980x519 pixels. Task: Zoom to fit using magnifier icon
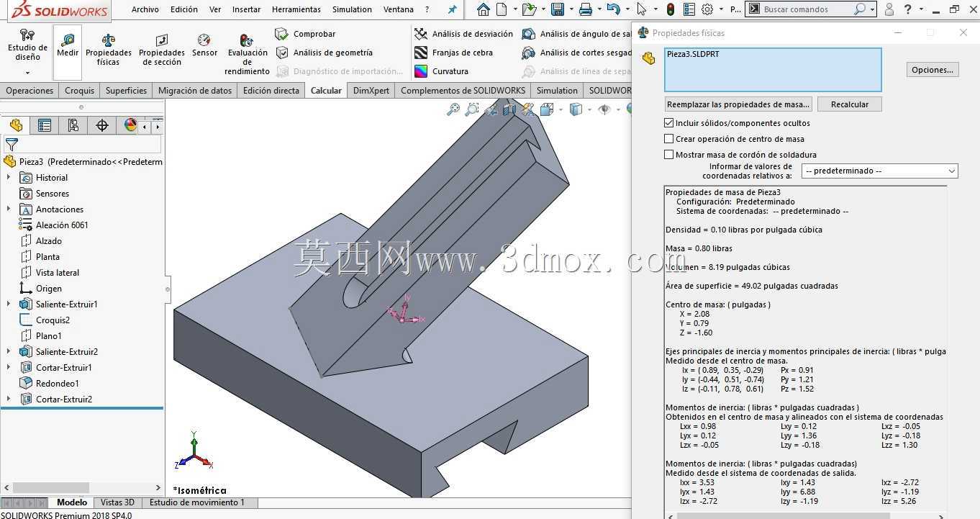[453, 109]
